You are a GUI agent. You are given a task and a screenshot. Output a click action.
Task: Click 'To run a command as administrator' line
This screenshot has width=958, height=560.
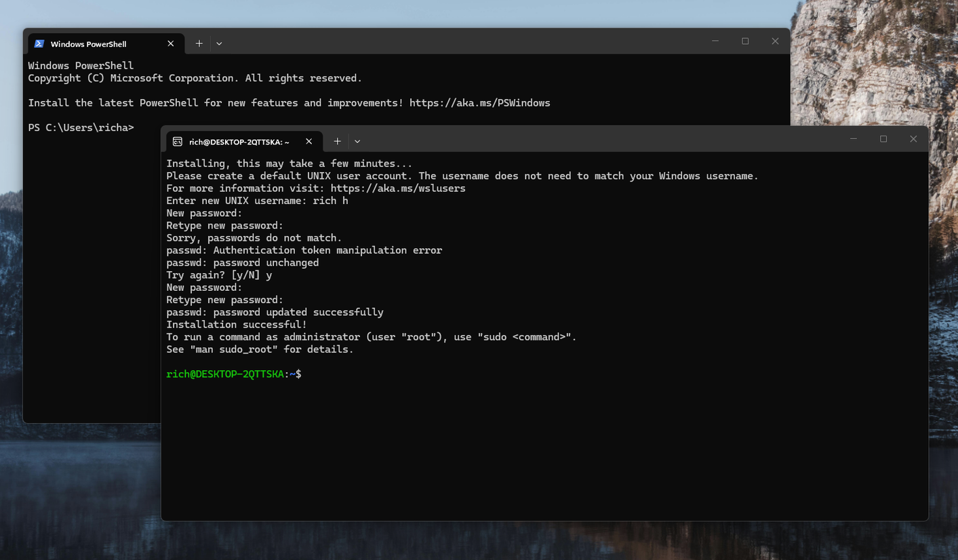point(372,337)
